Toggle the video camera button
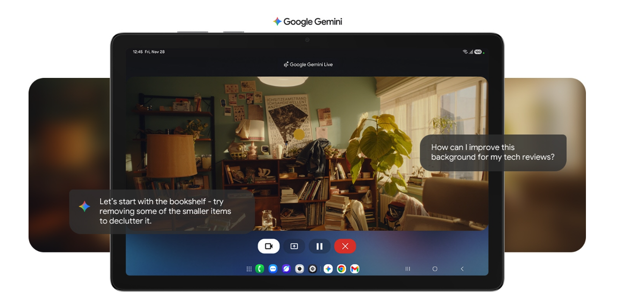The height and width of the screenshot is (300, 644). point(269,246)
